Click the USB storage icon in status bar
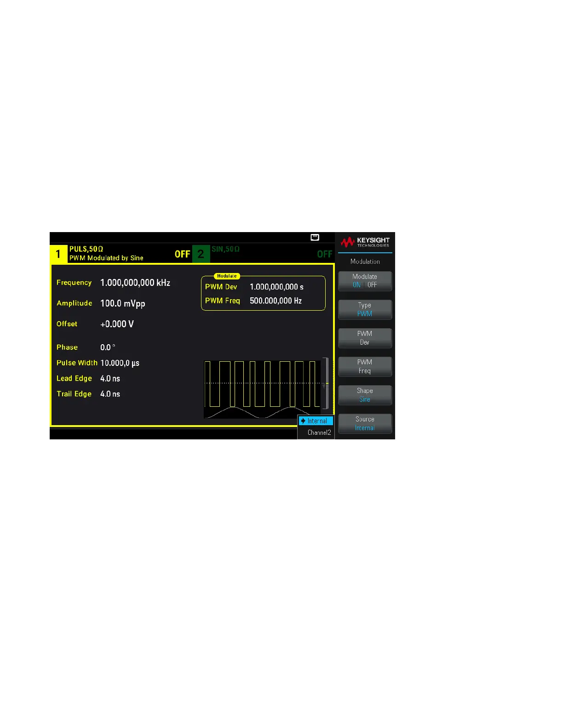Screen dimensions: 563x728 [x=315, y=237]
